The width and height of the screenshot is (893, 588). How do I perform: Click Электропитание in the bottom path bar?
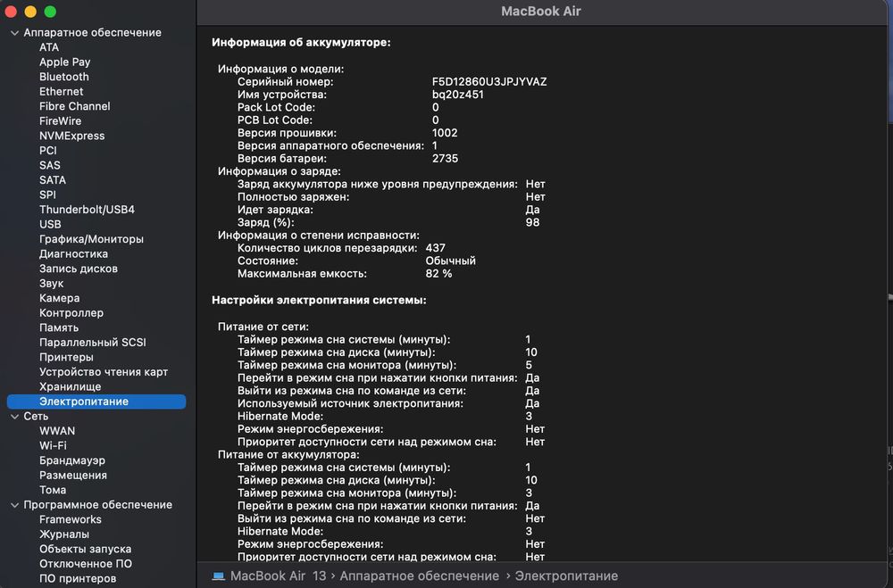click(x=566, y=576)
